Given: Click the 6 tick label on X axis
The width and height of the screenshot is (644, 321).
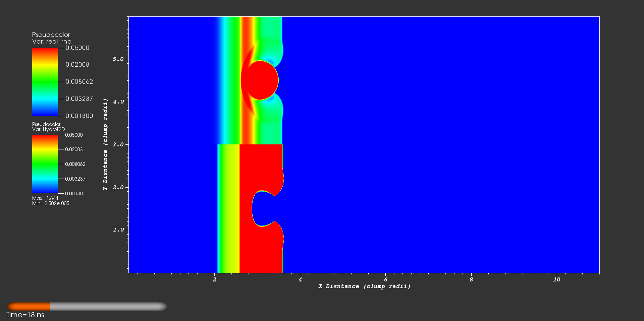Looking at the screenshot, I should [386, 280].
